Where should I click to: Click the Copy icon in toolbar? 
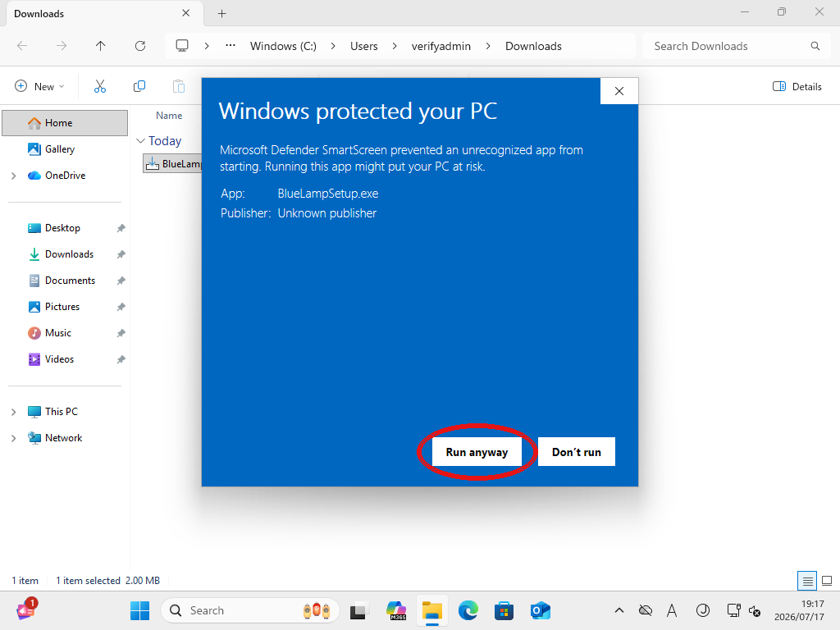pos(139,86)
